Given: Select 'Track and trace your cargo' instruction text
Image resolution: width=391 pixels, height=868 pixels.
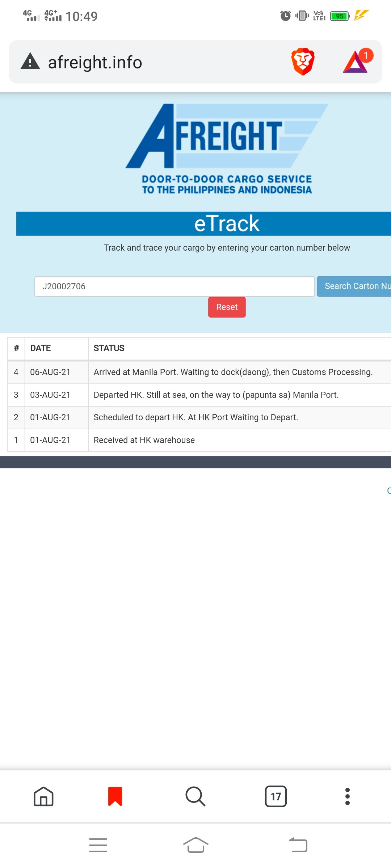Looking at the screenshot, I should click(227, 248).
